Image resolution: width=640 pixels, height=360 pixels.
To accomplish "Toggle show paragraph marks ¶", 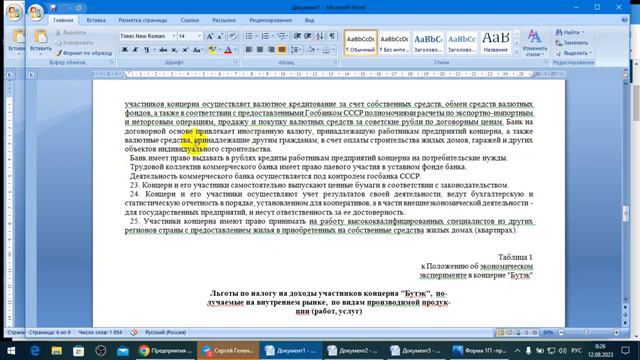I will point(333,36).
